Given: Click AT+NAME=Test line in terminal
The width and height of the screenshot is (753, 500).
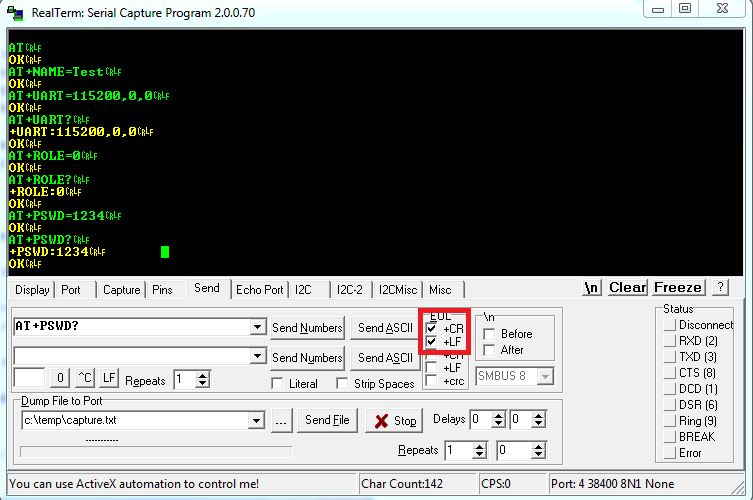Looking at the screenshot, I should pos(65,72).
